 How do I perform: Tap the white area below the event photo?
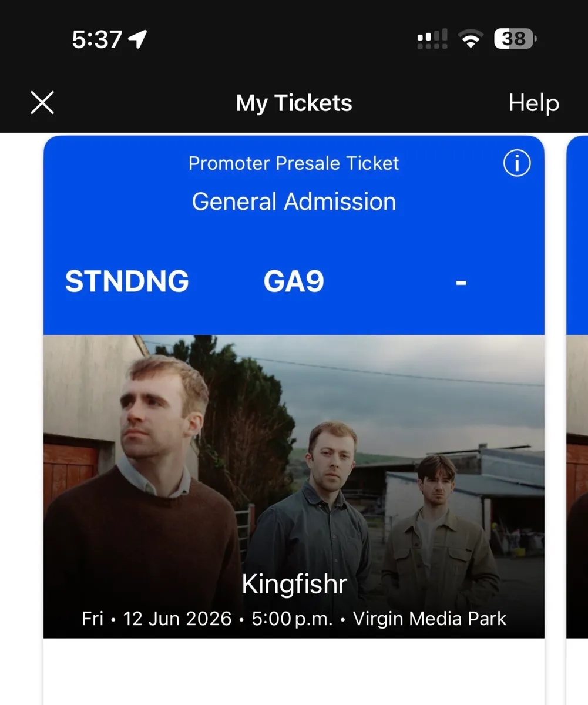point(294,672)
